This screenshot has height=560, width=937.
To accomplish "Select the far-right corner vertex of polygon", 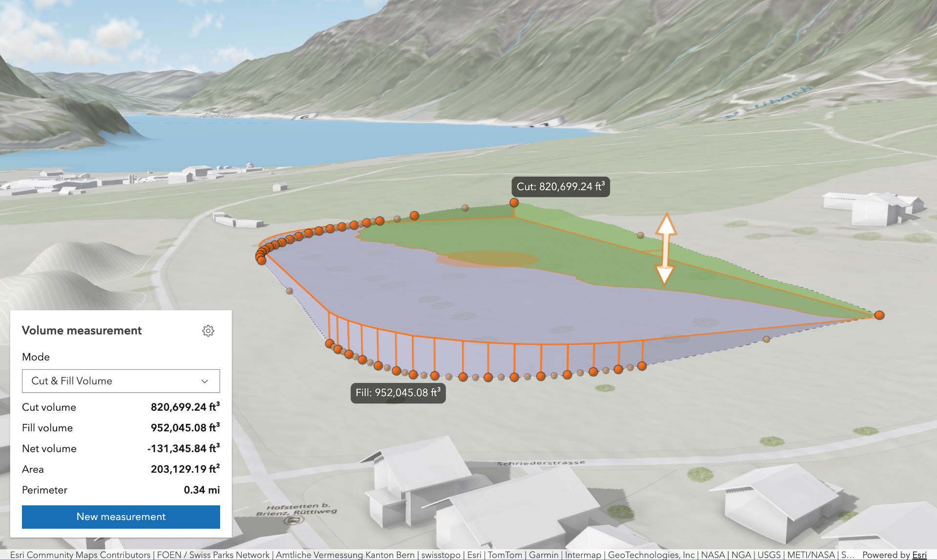I will [879, 315].
